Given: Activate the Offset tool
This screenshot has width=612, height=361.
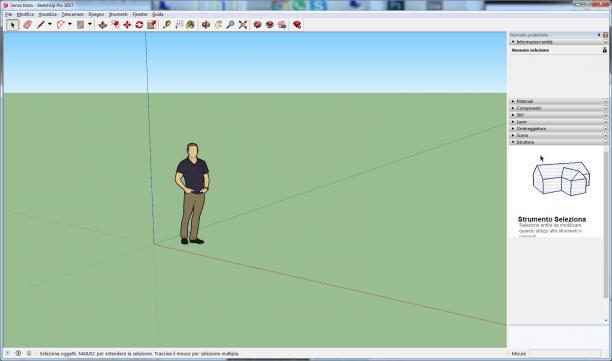Looking at the screenshot, I should click(115, 25).
